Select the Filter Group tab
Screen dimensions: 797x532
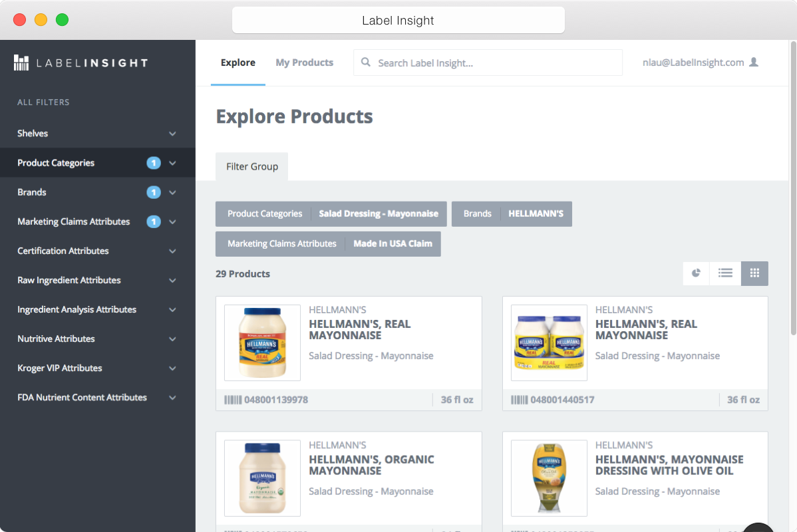[x=251, y=167]
